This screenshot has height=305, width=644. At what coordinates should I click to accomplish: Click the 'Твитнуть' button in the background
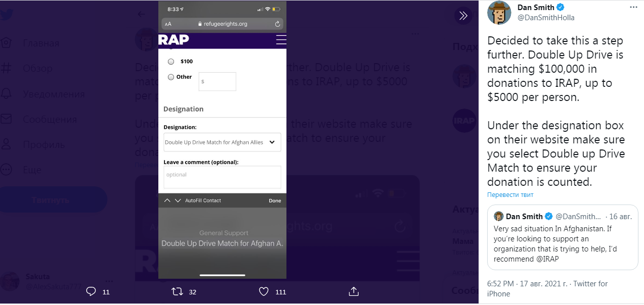pyautogui.click(x=50, y=200)
